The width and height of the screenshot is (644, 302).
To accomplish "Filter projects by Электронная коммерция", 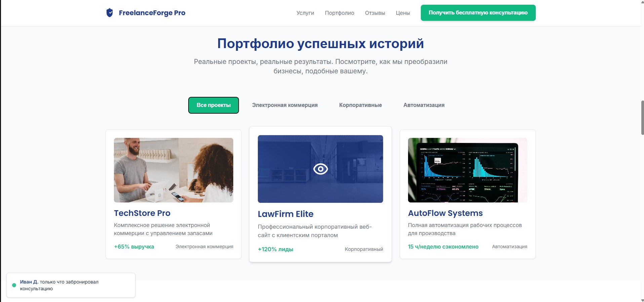I will tap(285, 105).
